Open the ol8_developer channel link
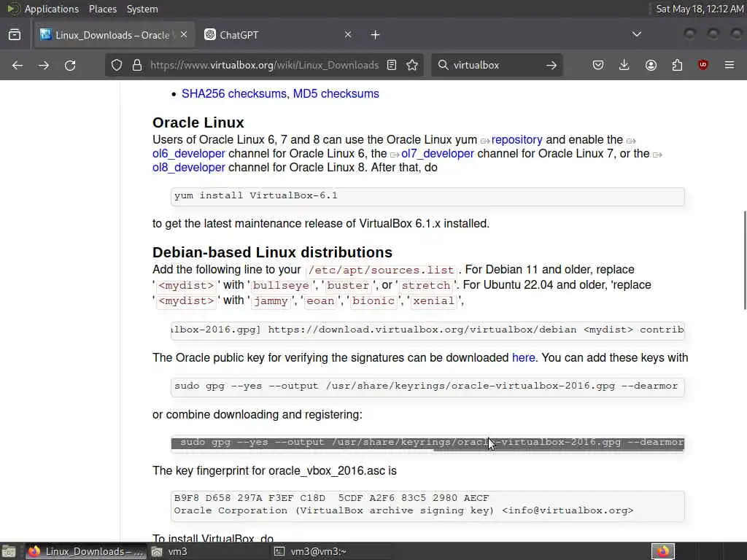The height and width of the screenshot is (560, 747). (189, 168)
